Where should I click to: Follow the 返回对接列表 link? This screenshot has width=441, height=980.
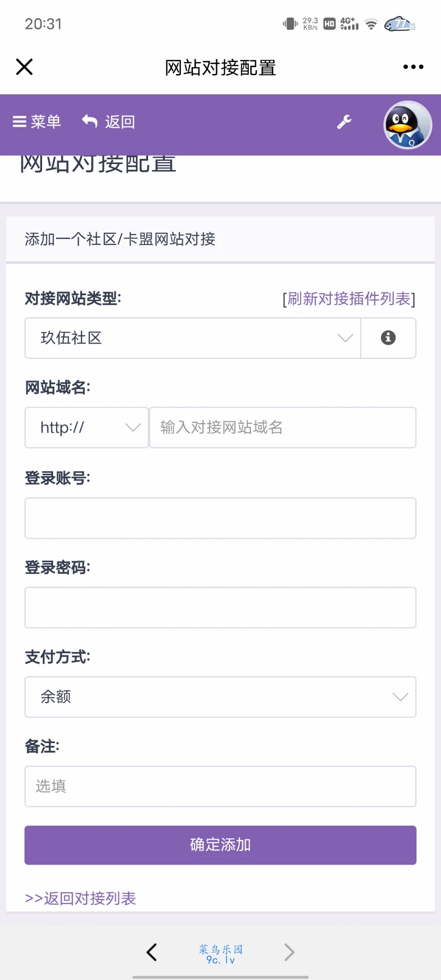(81, 898)
